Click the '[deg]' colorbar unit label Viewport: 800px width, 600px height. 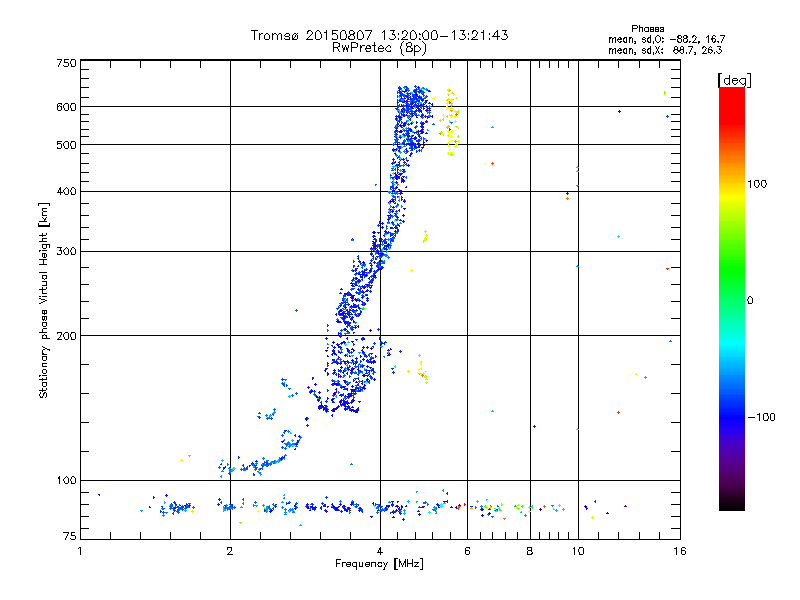734,80
